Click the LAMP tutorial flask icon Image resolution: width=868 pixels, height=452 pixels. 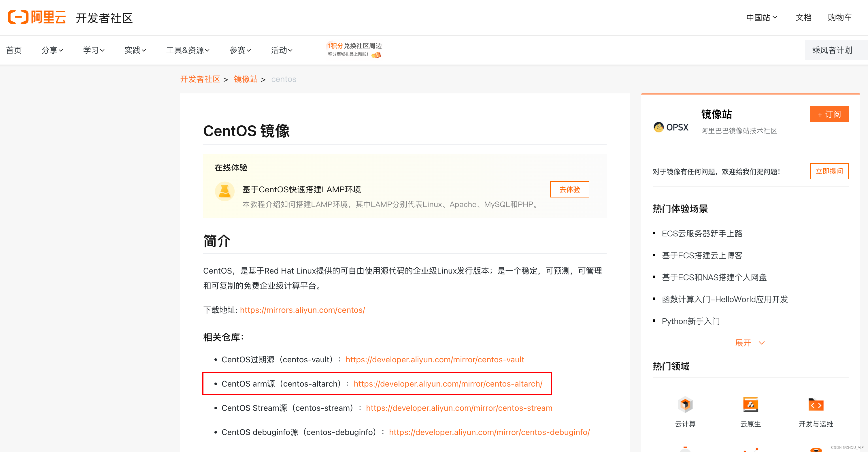pyautogui.click(x=224, y=191)
